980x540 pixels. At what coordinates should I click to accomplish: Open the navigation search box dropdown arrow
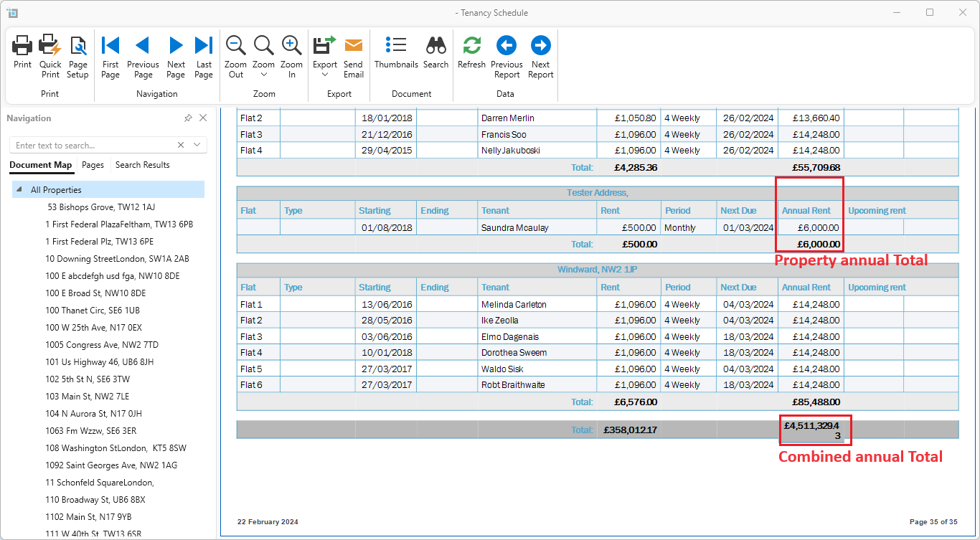coord(197,145)
